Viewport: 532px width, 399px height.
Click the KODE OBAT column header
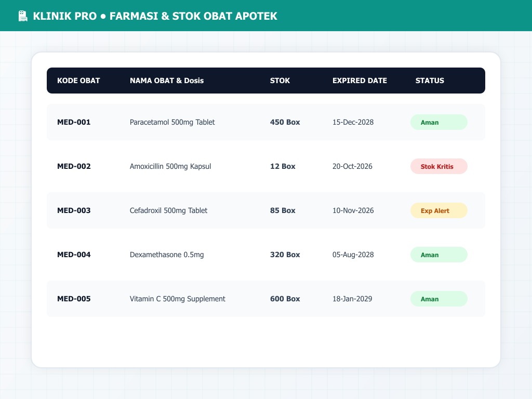pyautogui.click(x=78, y=81)
